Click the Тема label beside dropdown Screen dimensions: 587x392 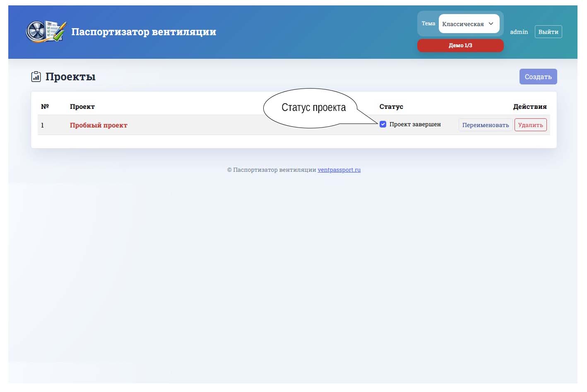[x=428, y=24]
